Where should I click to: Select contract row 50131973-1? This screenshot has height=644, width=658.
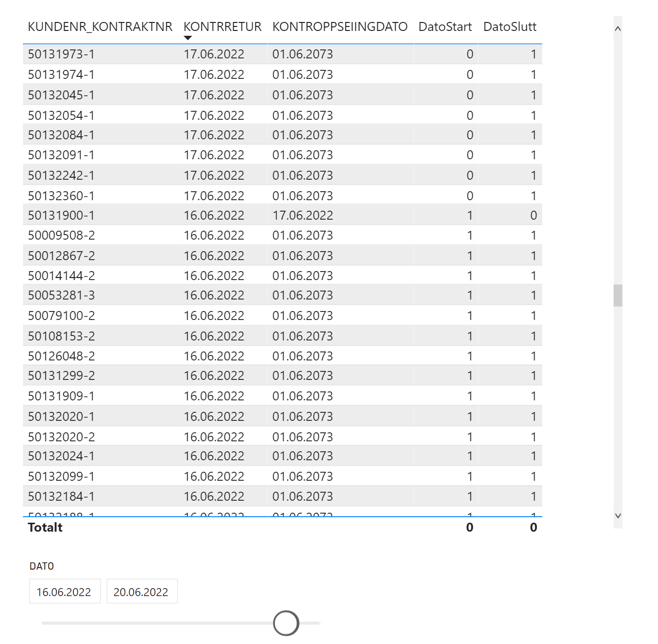(282, 54)
